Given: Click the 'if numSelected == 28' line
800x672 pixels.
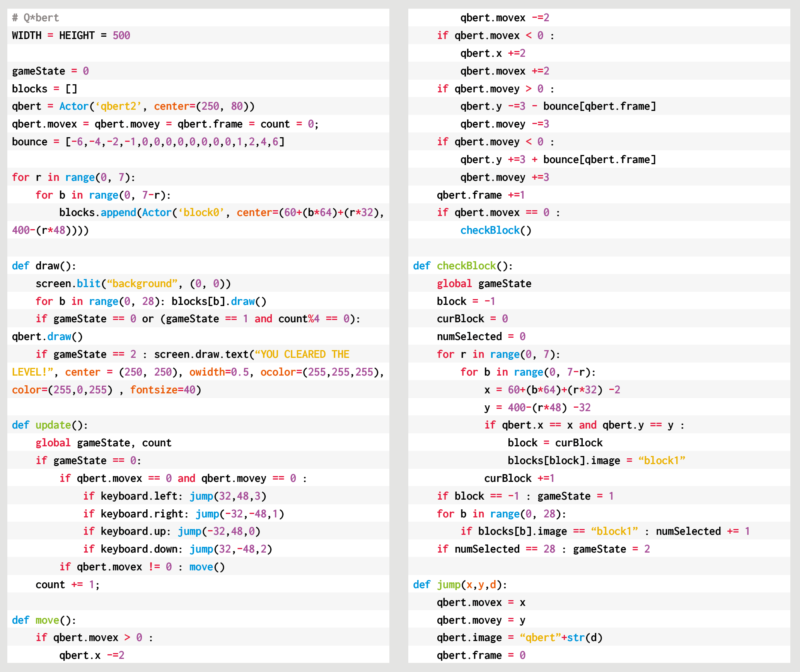Looking at the screenshot, I should tap(543, 549).
